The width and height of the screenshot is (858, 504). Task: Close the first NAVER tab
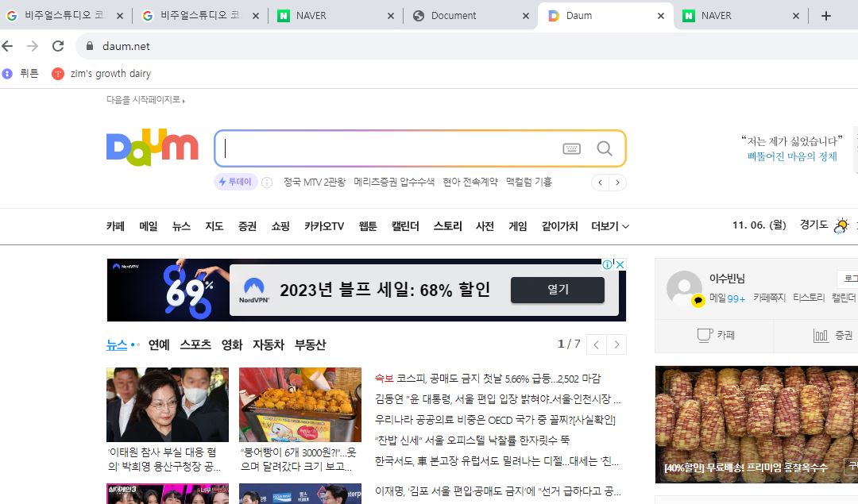click(391, 16)
